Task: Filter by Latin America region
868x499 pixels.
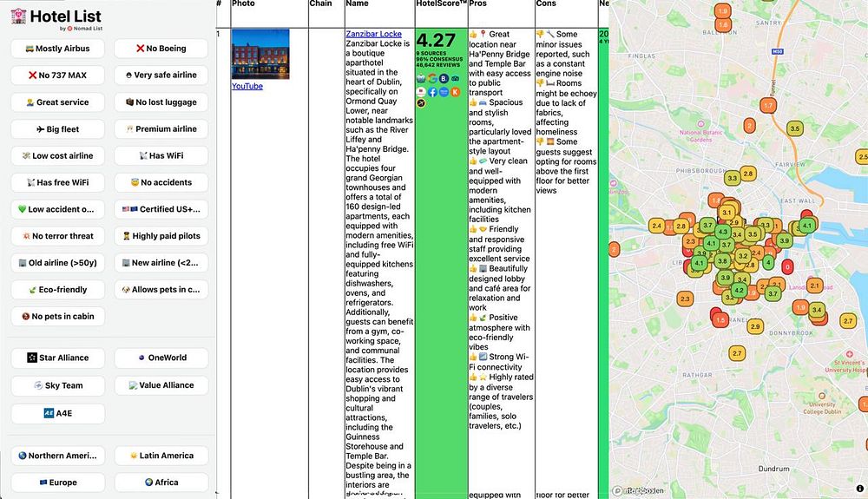Action: (x=161, y=456)
